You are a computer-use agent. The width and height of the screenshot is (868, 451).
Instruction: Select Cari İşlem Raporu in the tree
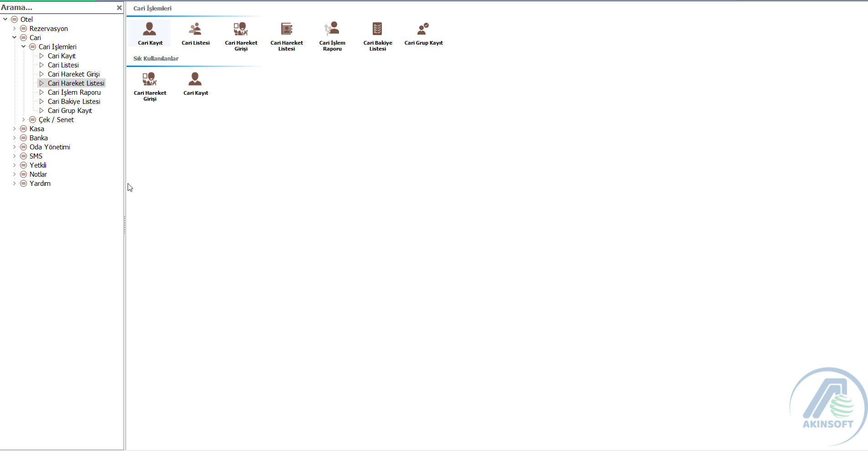tap(74, 92)
